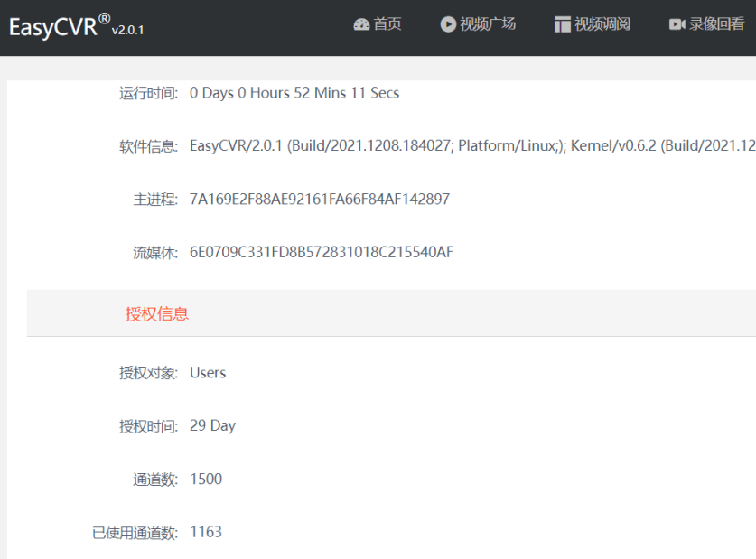
Task: Click the 软件信息 field label
Action: [x=148, y=146]
